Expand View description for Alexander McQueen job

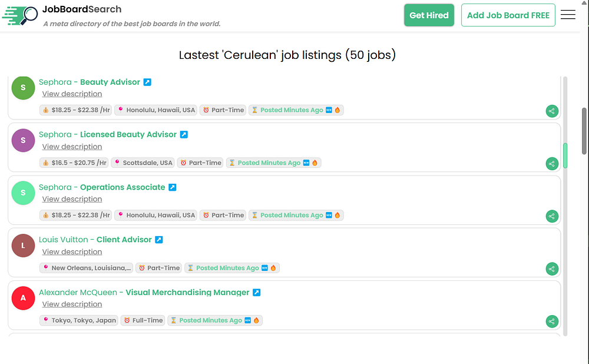point(72,305)
